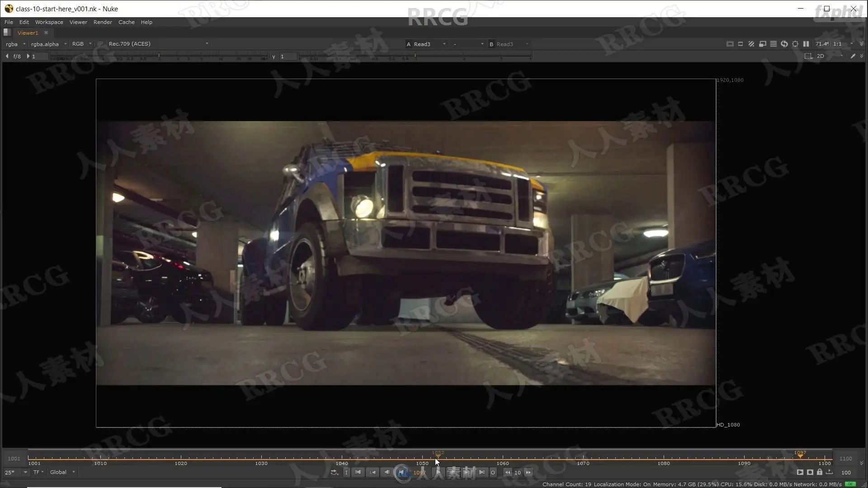This screenshot has height=488, width=868.
Task: Pause viewer updates with the pause icon
Action: click(806, 44)
